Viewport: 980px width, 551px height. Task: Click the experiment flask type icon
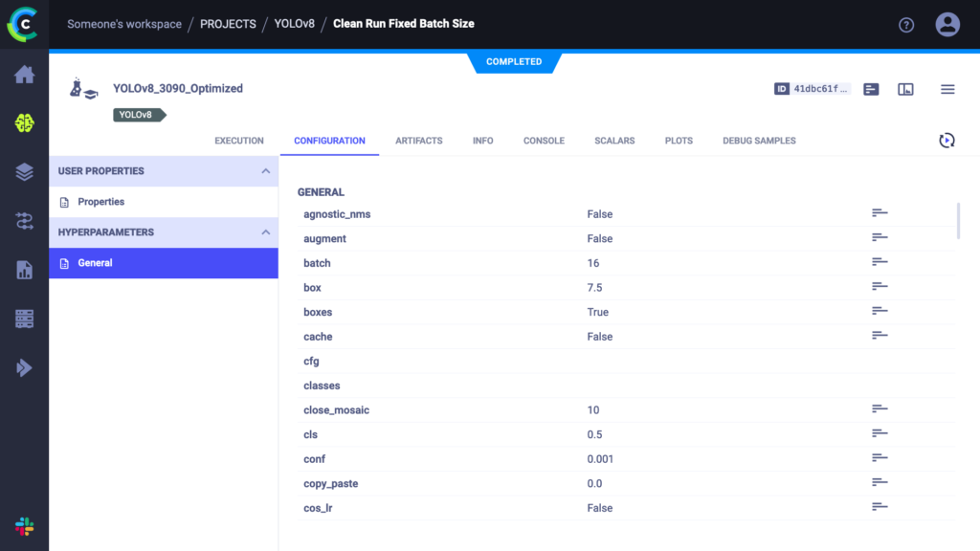pyautogui.click(x=83, y=89)
